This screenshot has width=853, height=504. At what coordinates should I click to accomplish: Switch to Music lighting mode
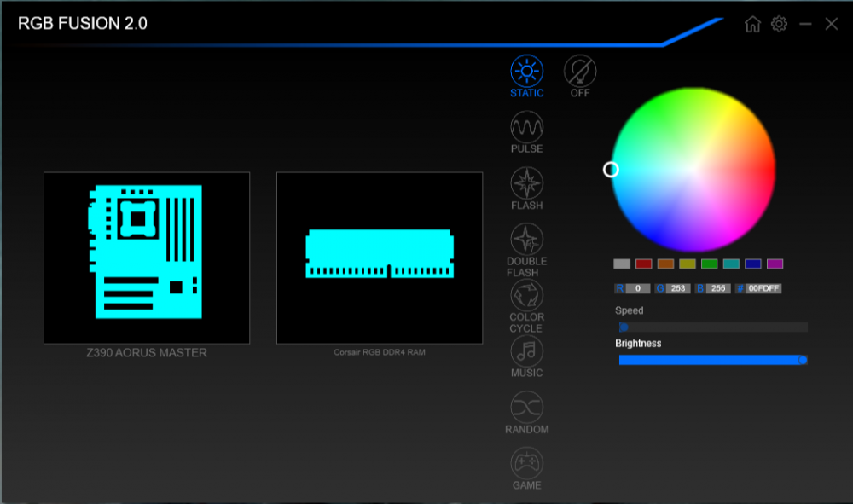tap(526, 351)
